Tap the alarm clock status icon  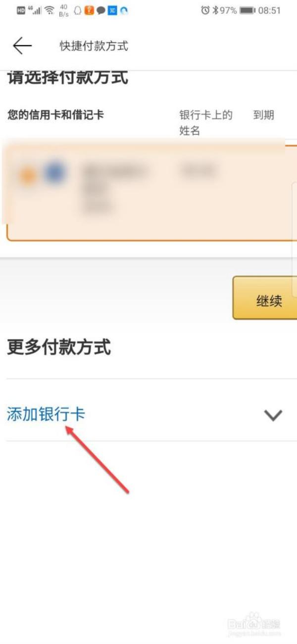click(205, 10)
